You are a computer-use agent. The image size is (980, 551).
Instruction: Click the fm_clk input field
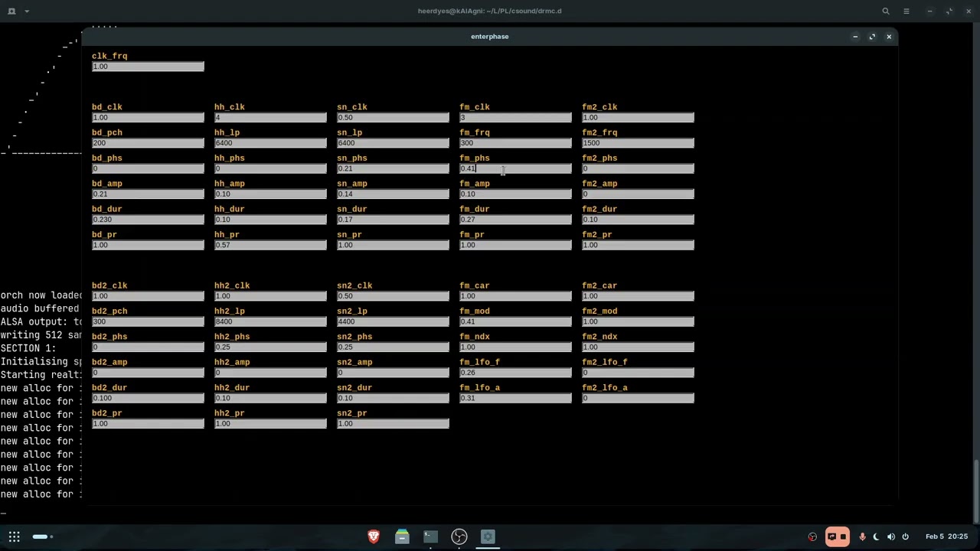tap(515, 118)
